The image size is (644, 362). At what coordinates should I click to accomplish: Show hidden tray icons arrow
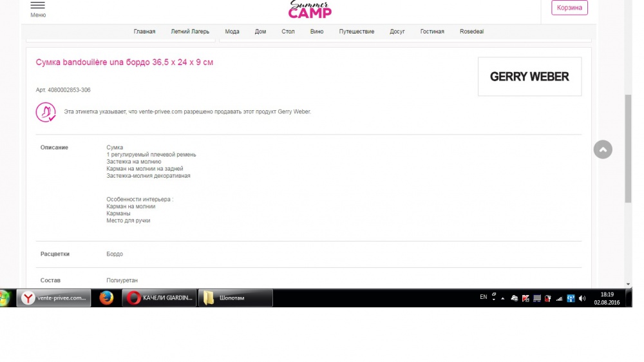503,299
